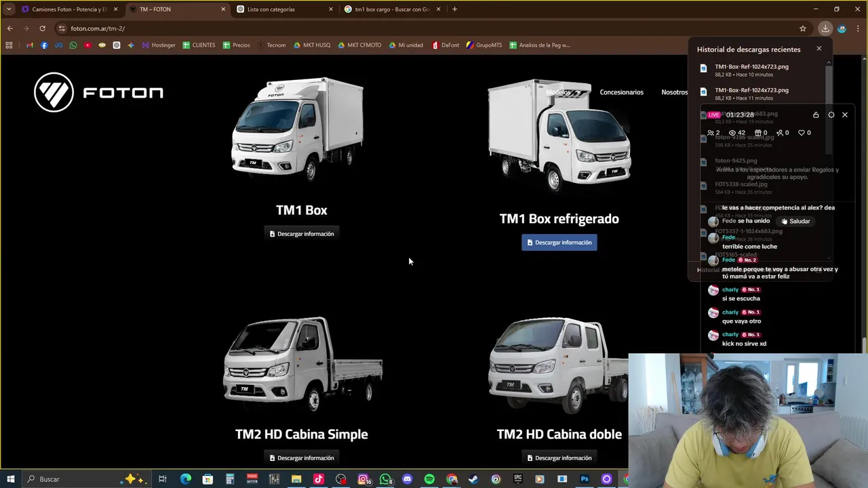Open CLIENTES spreadsheet bookmark
Viewport: 868px width, 488px height.
(x=199, y=45)
